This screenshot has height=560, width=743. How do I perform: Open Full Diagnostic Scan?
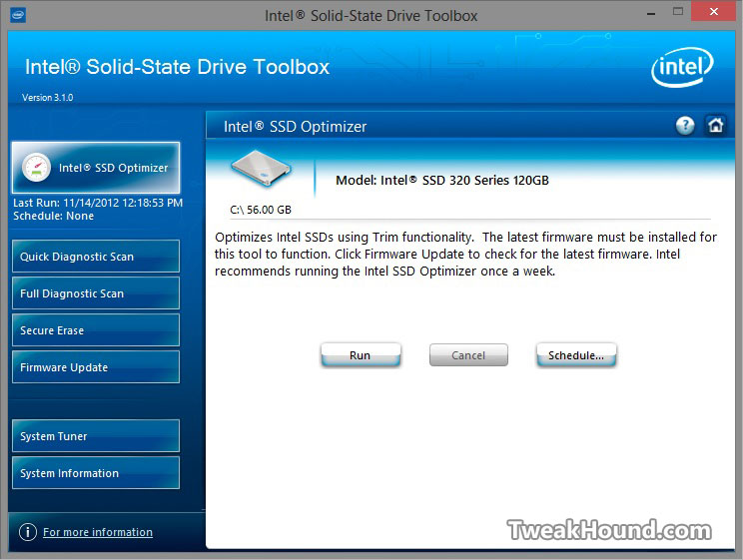(96, 293)
